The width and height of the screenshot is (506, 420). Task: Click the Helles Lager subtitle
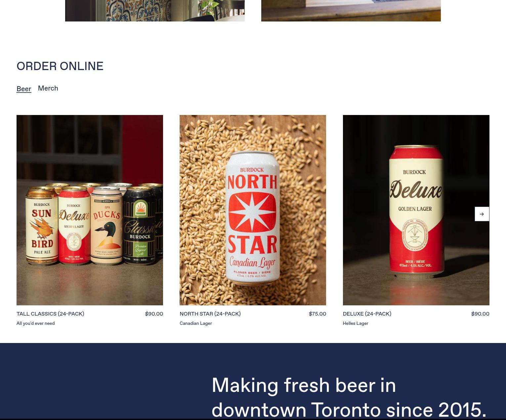tap(356, 324)
